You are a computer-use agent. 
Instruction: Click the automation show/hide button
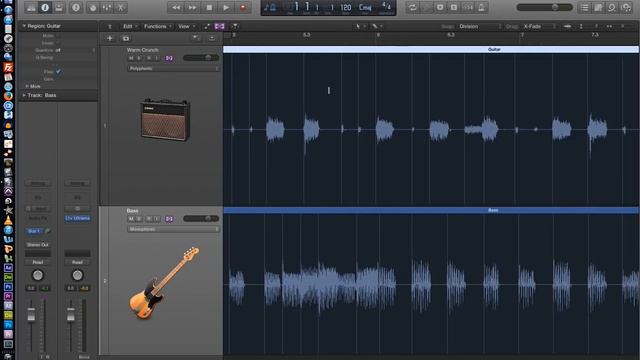(207, 26)
